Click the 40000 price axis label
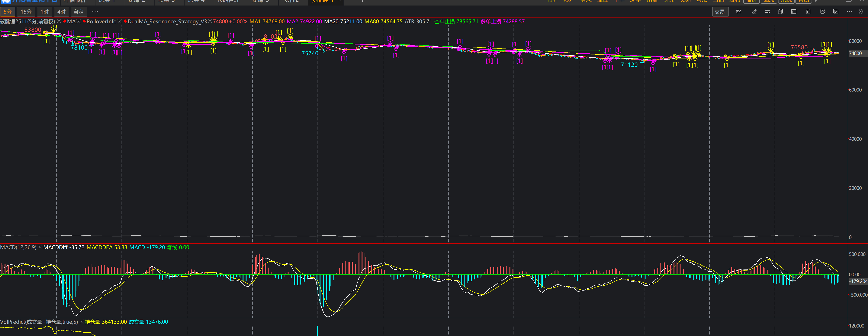Image resolution: width=868 pixels, height=336 pixels. coord(855,139)
